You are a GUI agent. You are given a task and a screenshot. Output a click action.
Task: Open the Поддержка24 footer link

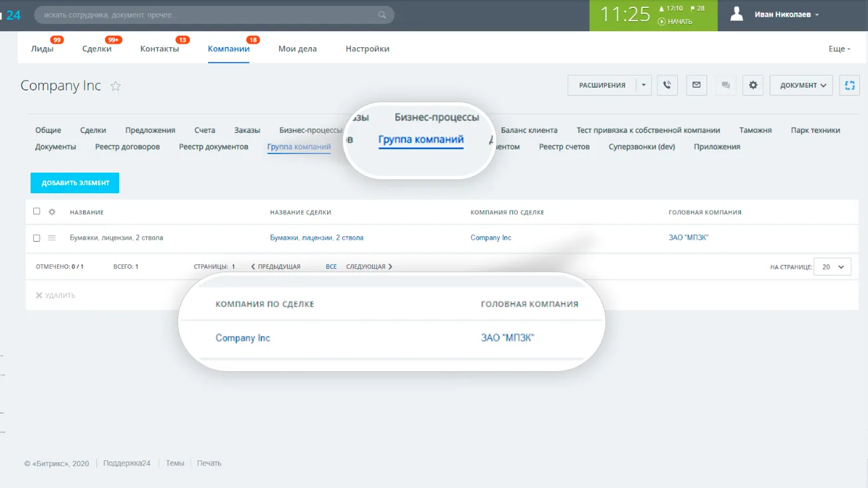click(x=127, y=463)
